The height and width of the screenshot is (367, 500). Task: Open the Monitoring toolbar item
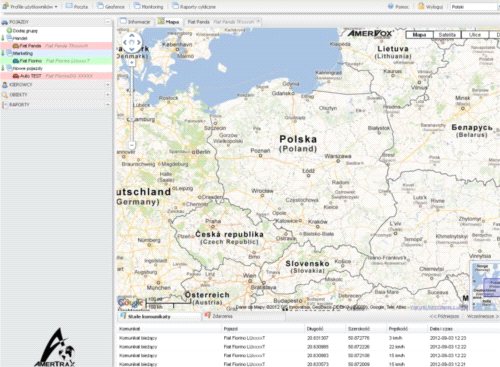tap(148, 6)
